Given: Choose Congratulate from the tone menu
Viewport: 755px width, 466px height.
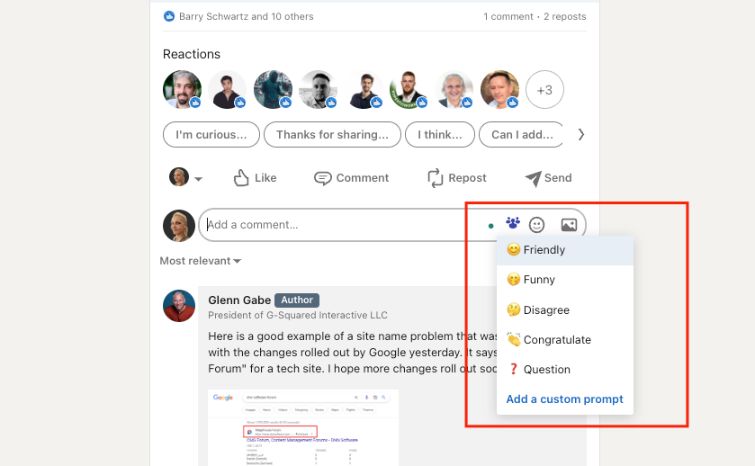Looking at the screenshot, I should (557, 340).
